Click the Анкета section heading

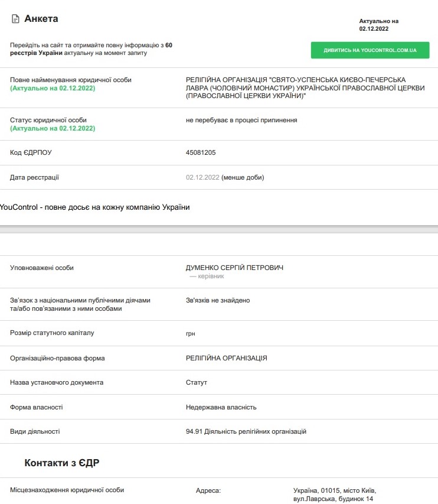point(41,19)
